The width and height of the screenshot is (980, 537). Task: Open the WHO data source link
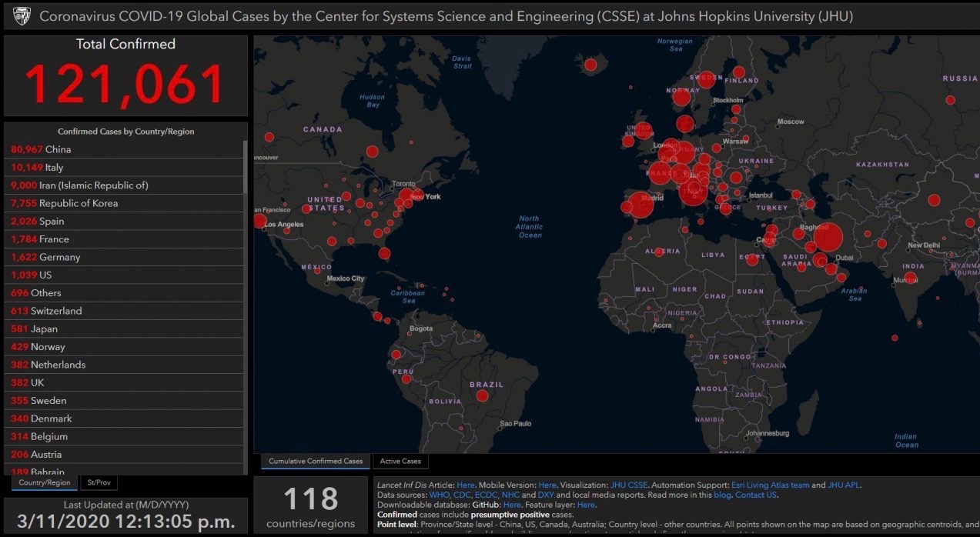click(x=439, y=495)
